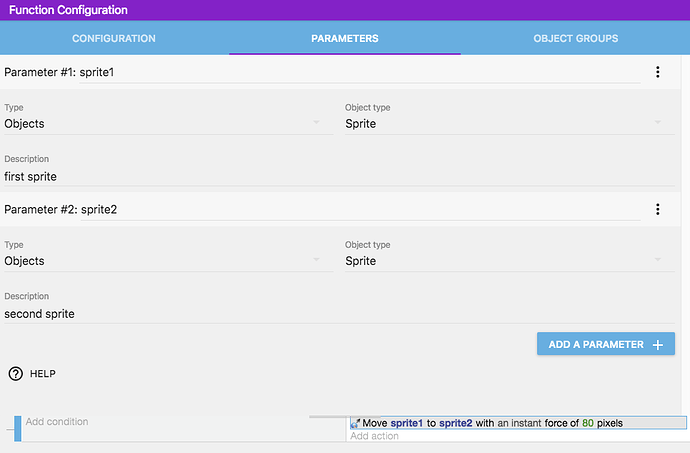Select the Parameters tab
The image size is (690, 453).
click(x=345, y=38)
